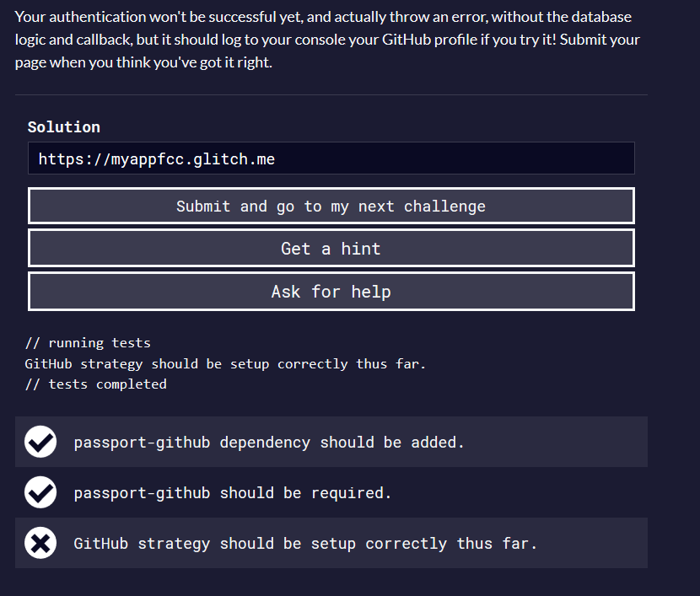Click the horizontal divider line below the instructions
Viewport: 700px width, 596px height.
[x=331, y=95]
